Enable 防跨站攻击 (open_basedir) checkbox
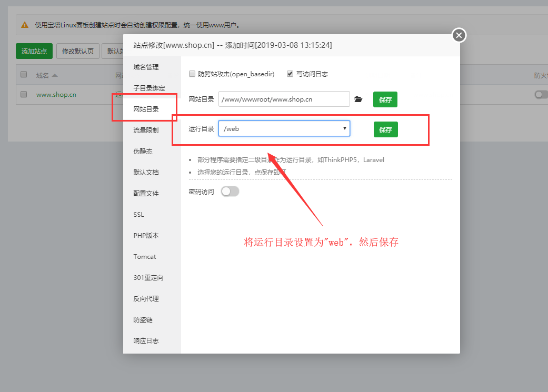This screenshot has height=392, width=548. [192, 74]
